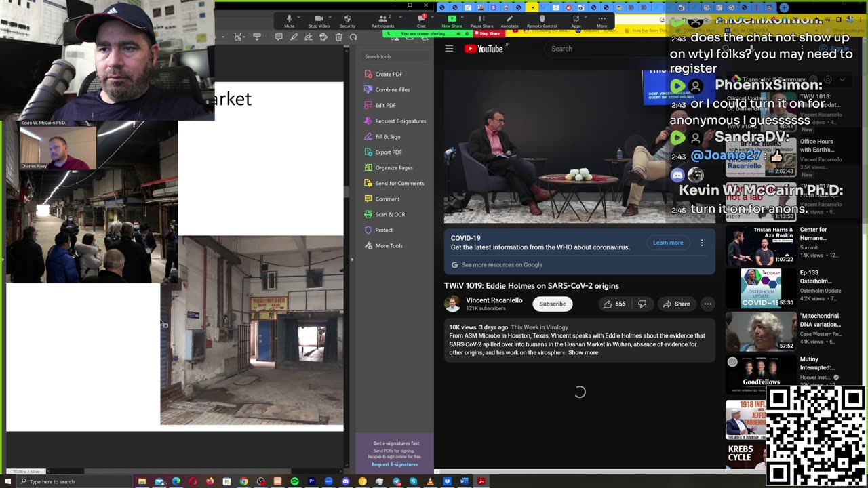Go to YouTube home logo
This screenshot has height=488, width=868.
tap(484, 49)
